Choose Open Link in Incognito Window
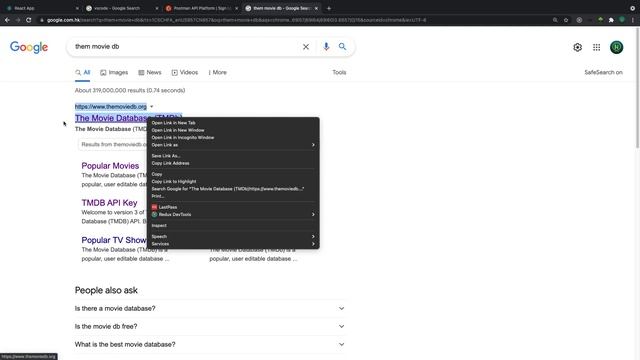Image resolution: width=640 pixels, height=360 pixels. pos(233,138)
